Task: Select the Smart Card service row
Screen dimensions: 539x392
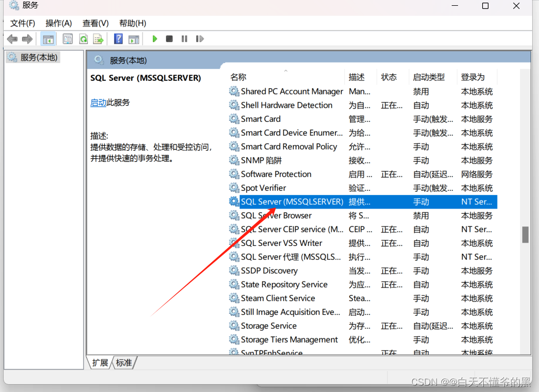Action: [363, 119]
